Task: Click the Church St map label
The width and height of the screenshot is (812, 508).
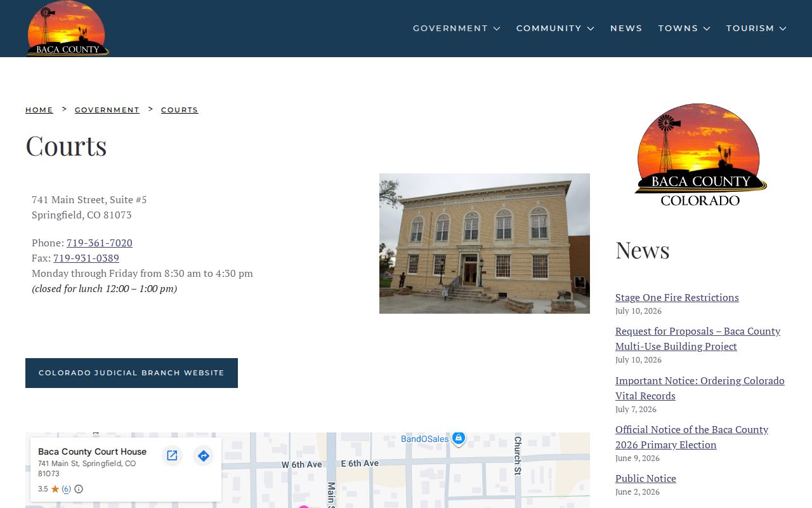Action: [x=518, y=455]
